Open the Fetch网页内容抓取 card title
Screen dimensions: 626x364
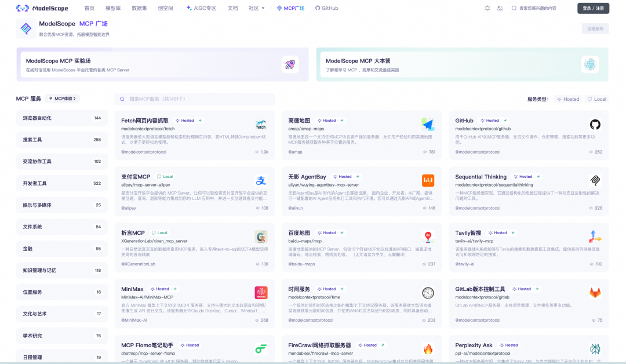pos(144,121)
